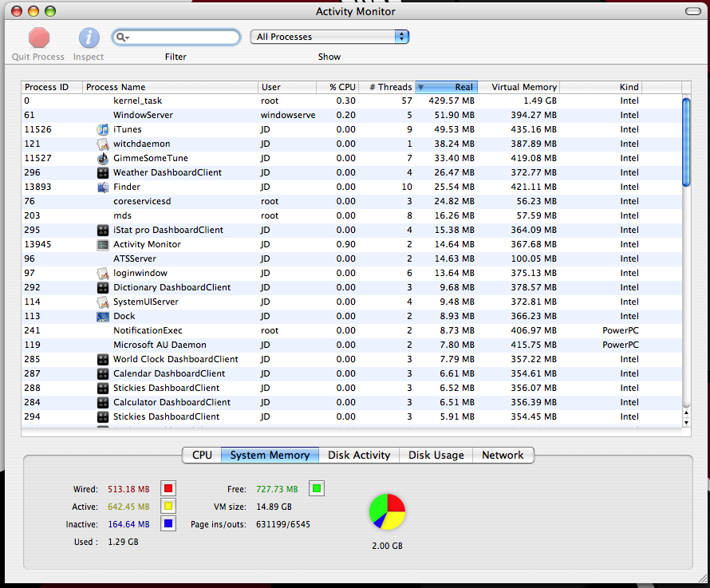The image size is (710, 588).
Task: Click the memory usage pie chart
Action: [387, 512]
